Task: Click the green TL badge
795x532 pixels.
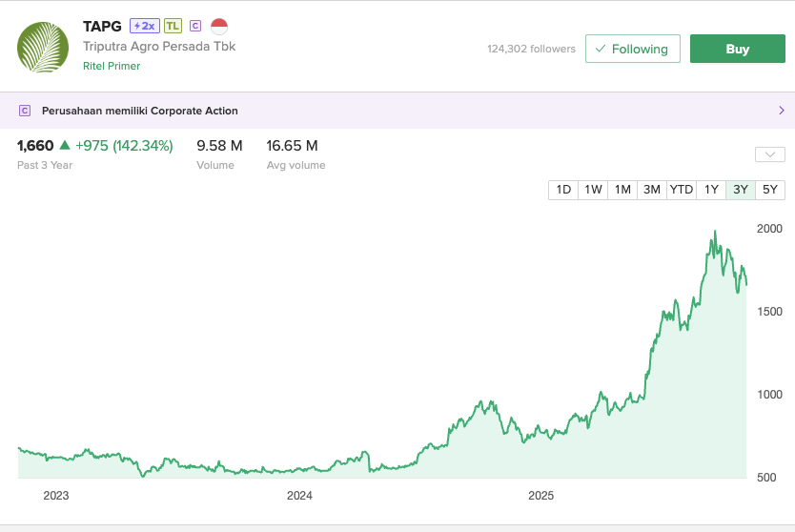Action: point(173,26)
